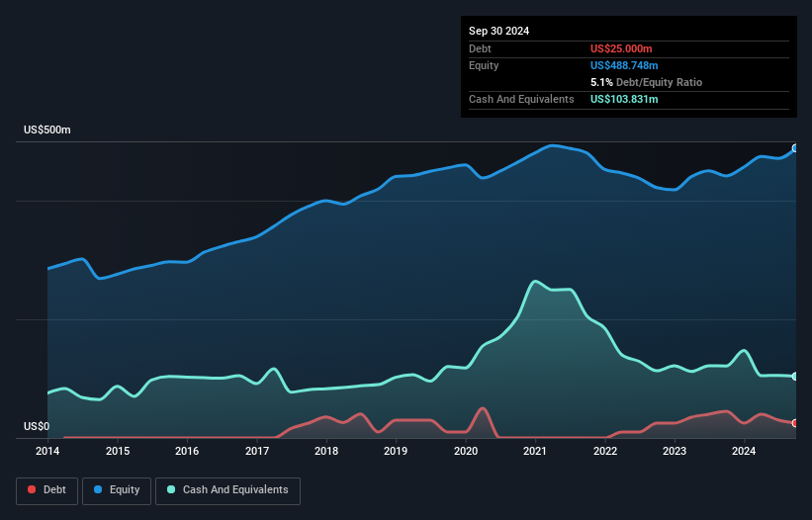This screenshot has height=520, width=812.
Task: Toggle the Equity series in legend
Action: point(115,490)
